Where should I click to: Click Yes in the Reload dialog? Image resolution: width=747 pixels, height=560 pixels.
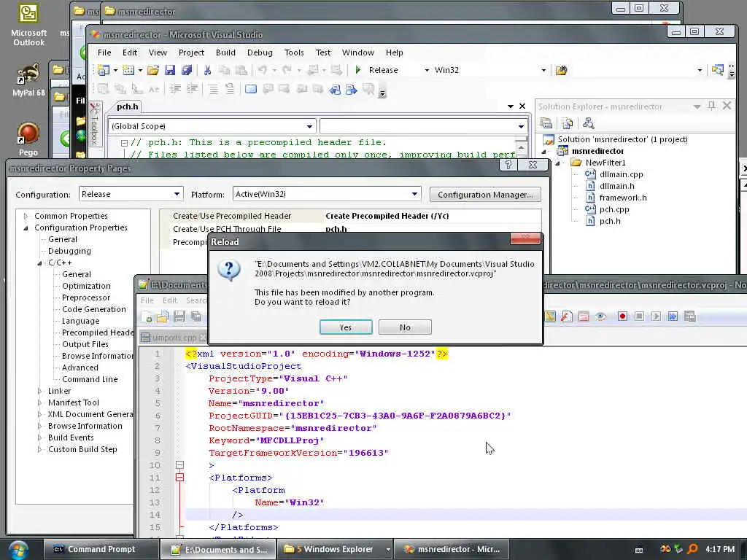click(x=346, y=327)
